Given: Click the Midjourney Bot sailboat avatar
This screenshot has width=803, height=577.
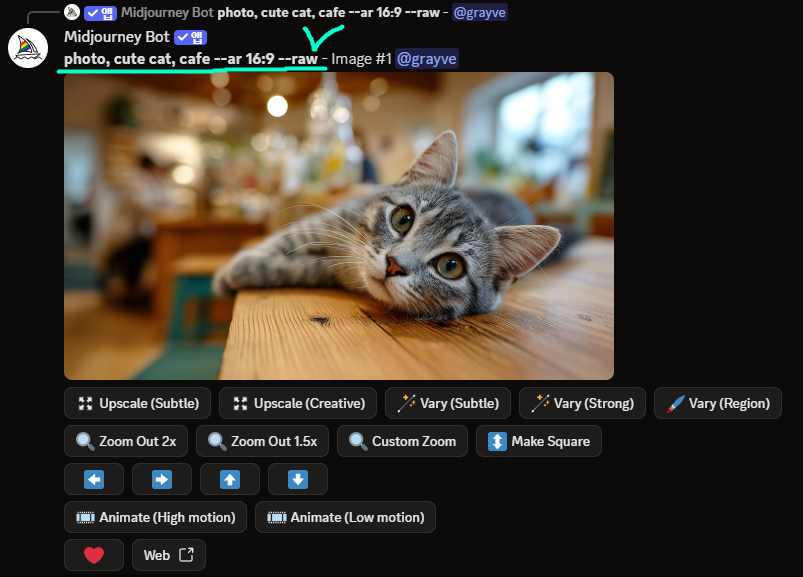Looking at the screenshot, I should click(28, 48).
